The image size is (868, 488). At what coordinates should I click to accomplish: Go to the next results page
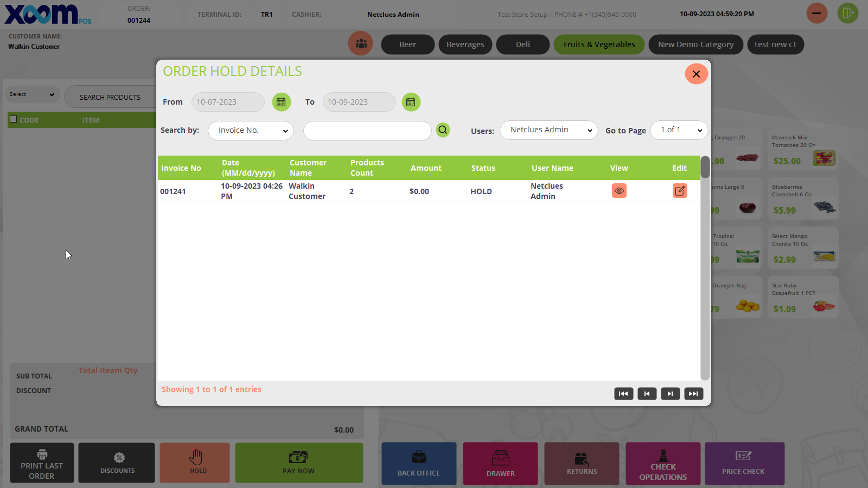(670, 394)
